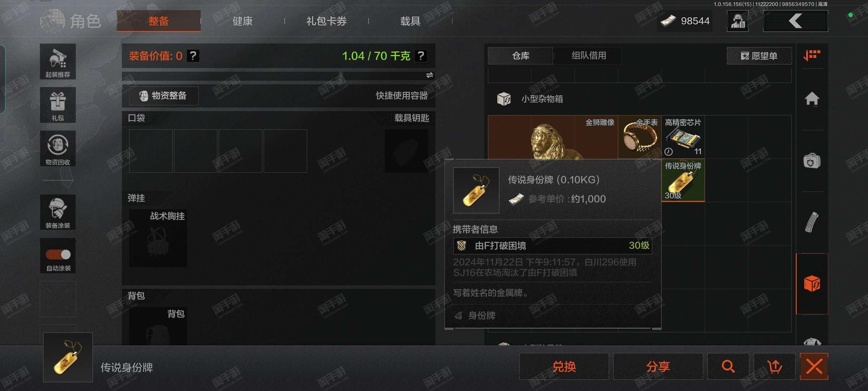868x391 pixels.
Task: Select the 组队借用 tab
Action: (x=588, y=56)
